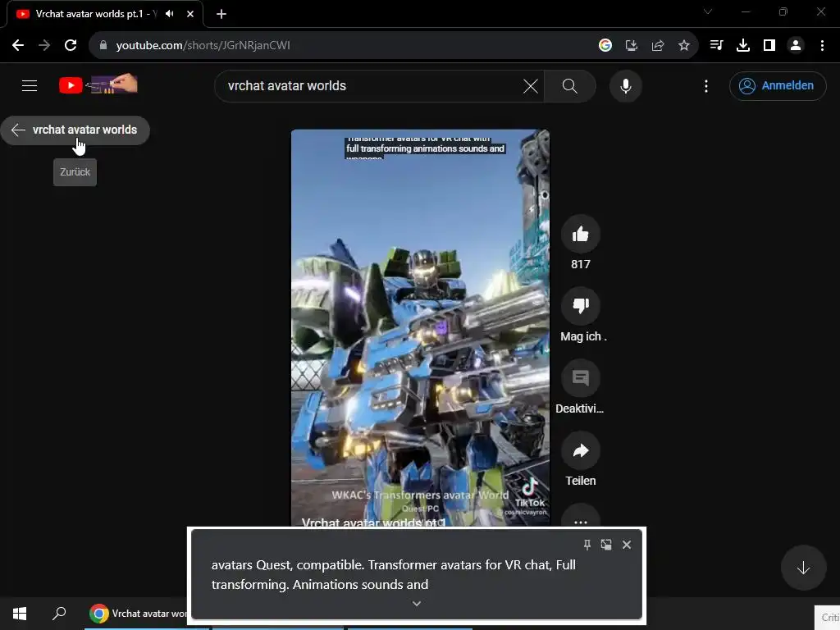Go to next short with down arrow
Image resolution: width=840 pixels, height=630 pixels.
coord(803,568)
